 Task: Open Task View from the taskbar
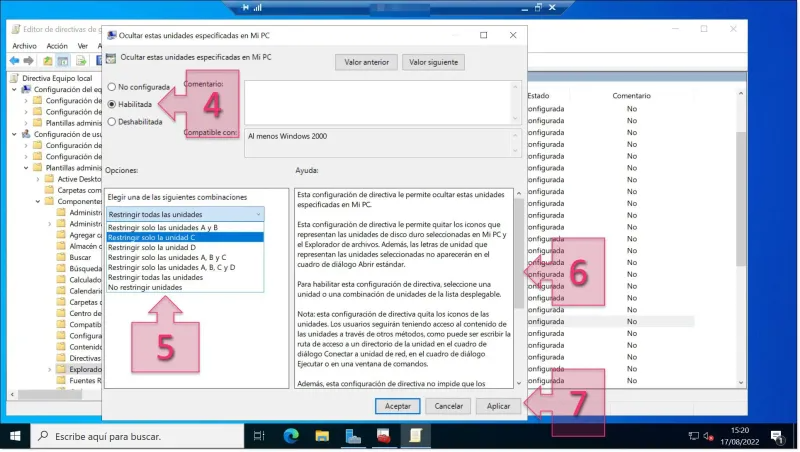point(259,436)
